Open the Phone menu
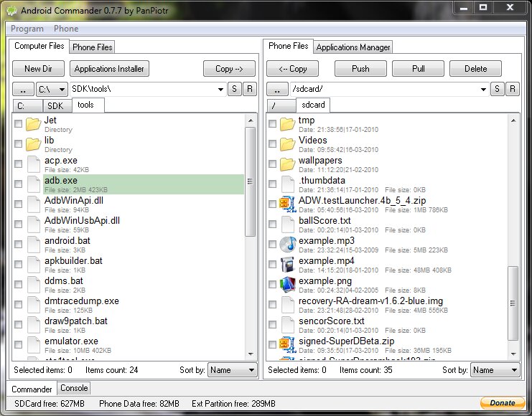Viewport: 532px width, 416px height. 66,29
